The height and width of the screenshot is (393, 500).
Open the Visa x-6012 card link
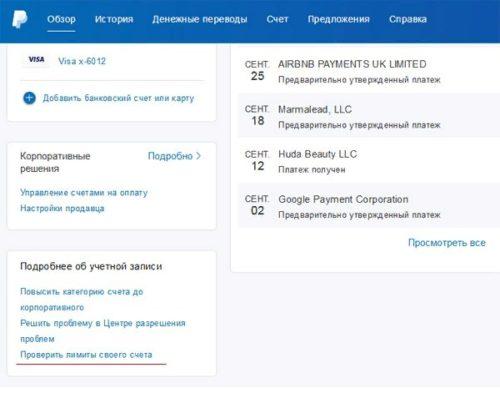pos(82,61)
